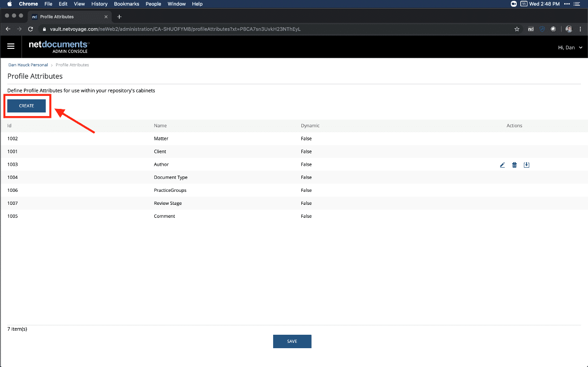Click the Zoom menu bar icon
588x367 pixels.
514,4
